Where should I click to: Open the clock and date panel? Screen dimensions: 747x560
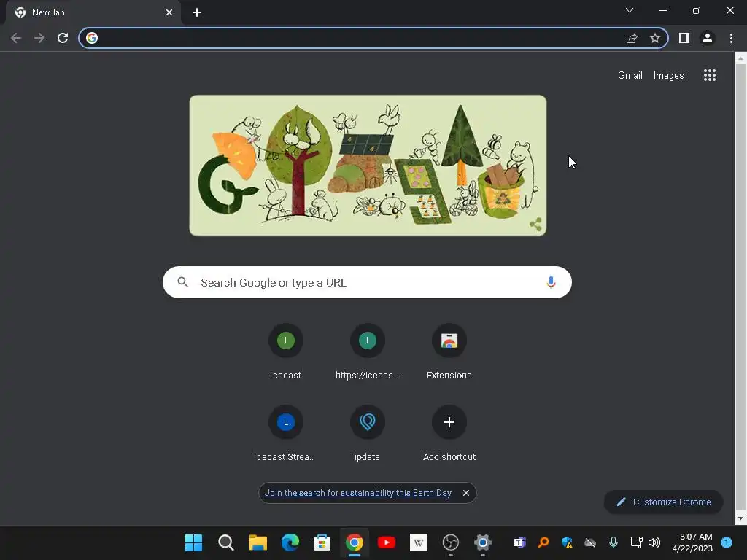pyautogui.click(x=692, y=542)
